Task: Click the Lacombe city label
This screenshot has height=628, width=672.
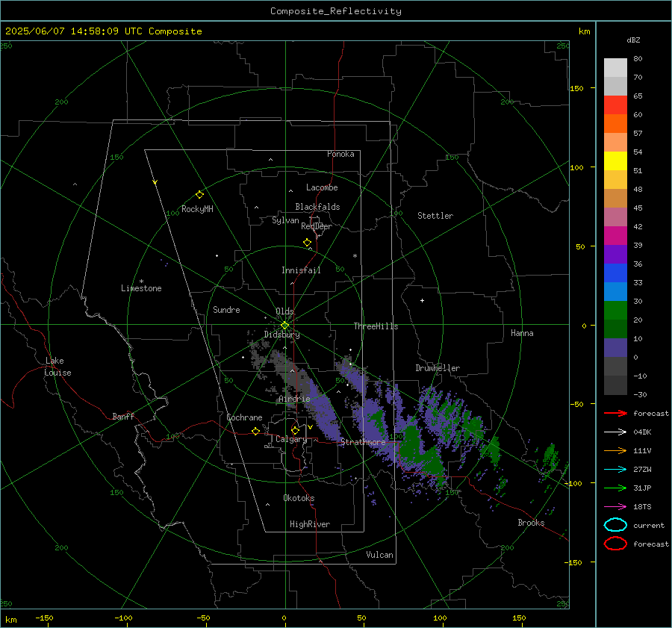Action: (x=322, y=187)
